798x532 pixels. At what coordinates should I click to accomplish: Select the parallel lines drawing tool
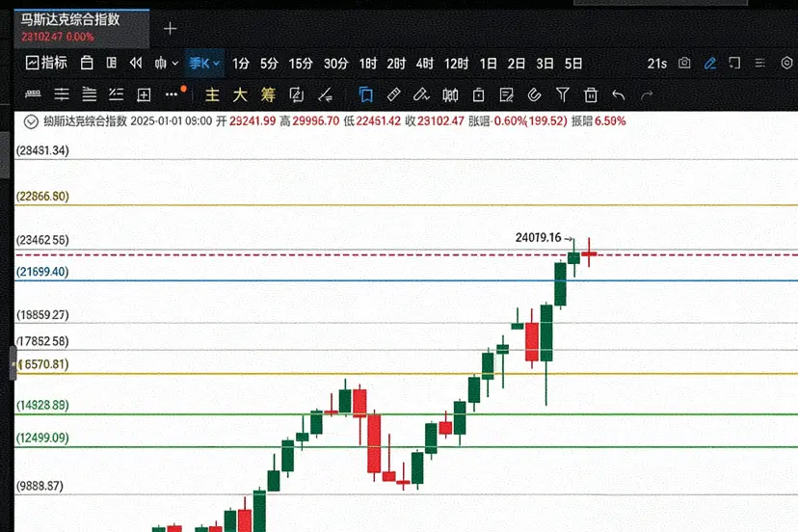[89, 94]
